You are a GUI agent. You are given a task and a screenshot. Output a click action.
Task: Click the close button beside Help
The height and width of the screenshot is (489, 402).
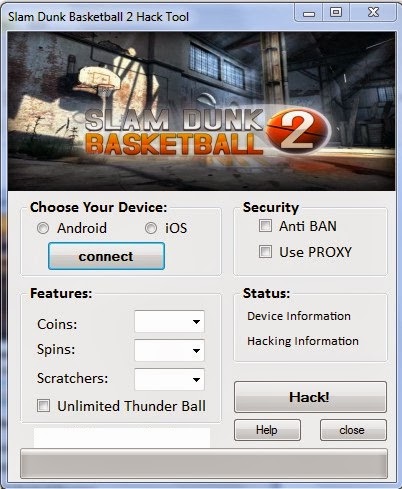click(353, 430)
